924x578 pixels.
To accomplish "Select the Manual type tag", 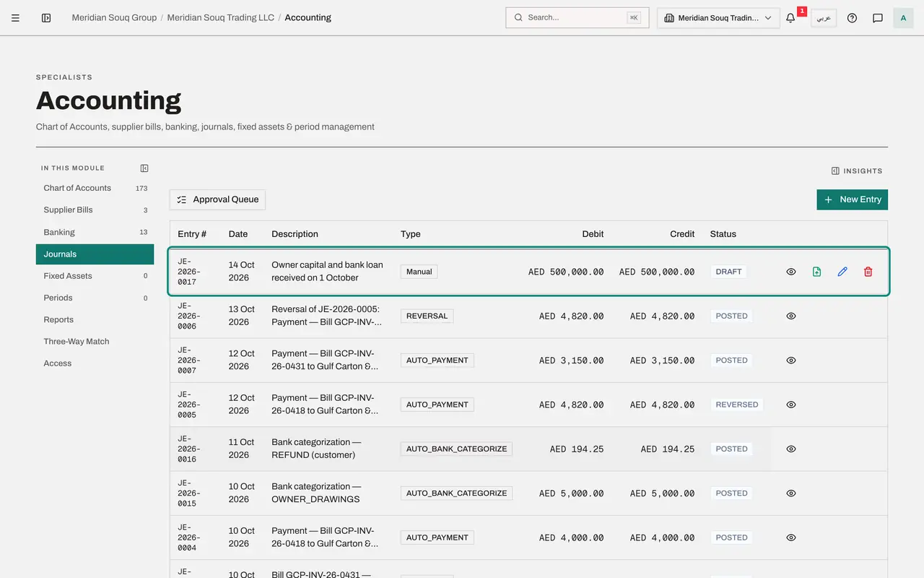I will pyautogui.click(x=419, y=272).
